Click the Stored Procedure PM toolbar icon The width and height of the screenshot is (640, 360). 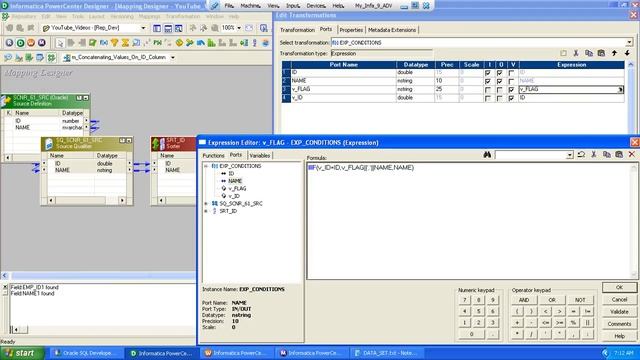158,43
